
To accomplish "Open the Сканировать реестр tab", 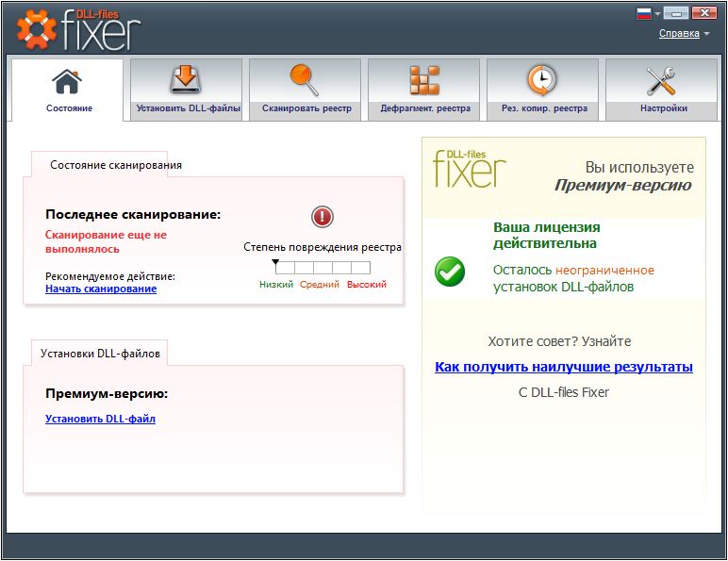I will (x=306, y=91).
